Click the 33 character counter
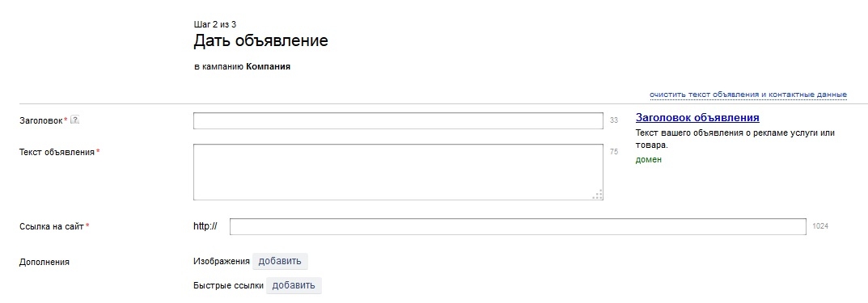 [614, 120]
